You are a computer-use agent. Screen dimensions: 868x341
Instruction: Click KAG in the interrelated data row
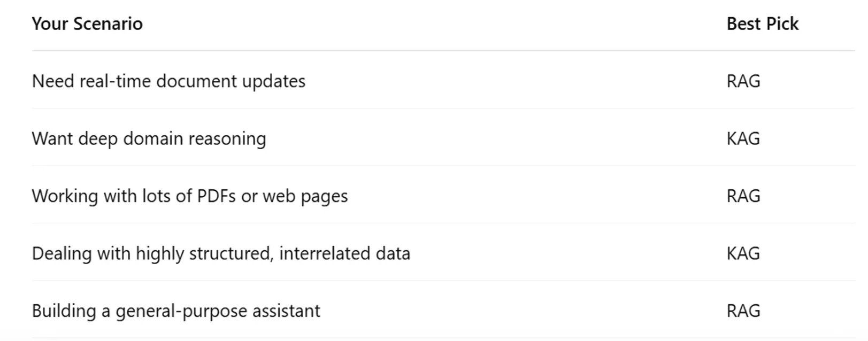point(743,253)
